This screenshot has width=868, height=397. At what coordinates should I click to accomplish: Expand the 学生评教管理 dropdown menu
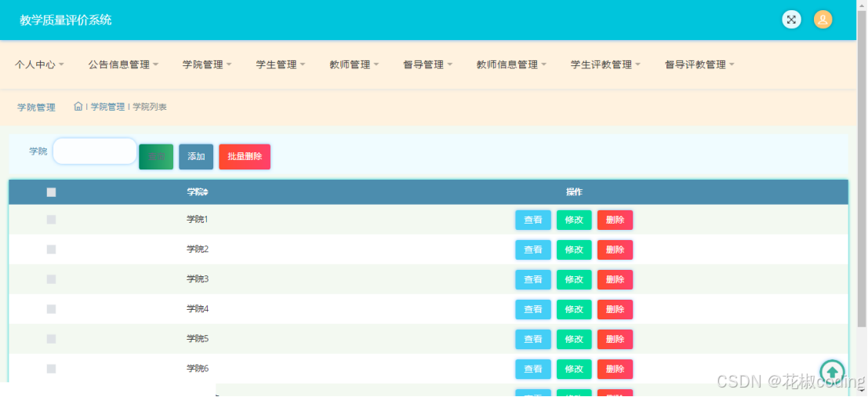[x=605, y=65]
